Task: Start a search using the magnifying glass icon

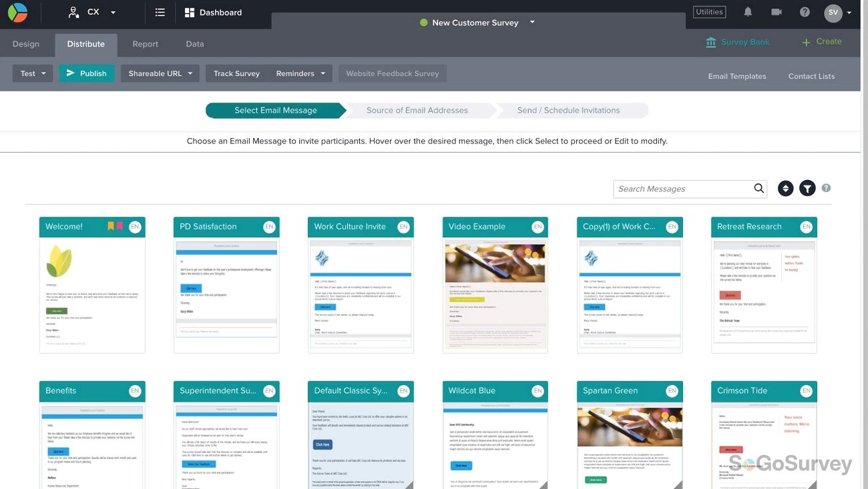Action: coord(758,188)
